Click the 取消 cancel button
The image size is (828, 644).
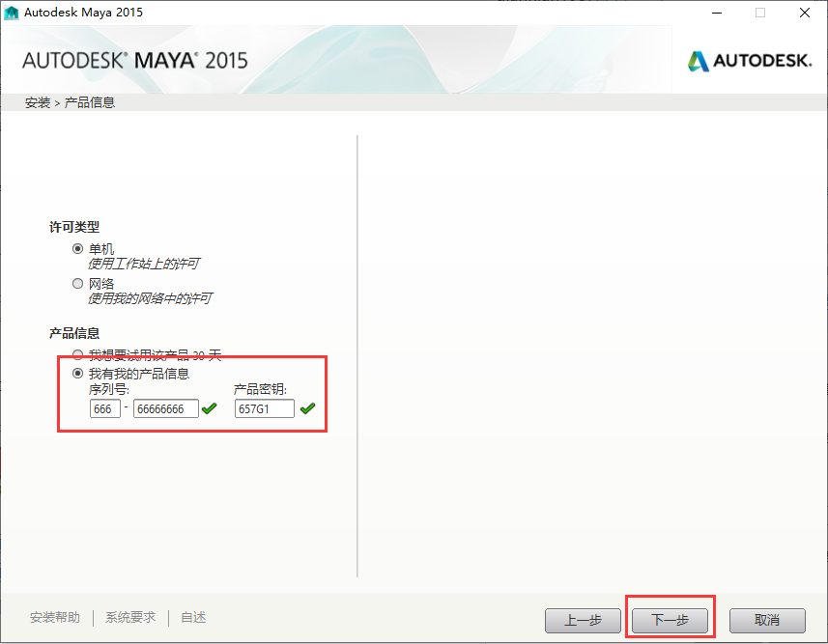[x=767, y=620]
